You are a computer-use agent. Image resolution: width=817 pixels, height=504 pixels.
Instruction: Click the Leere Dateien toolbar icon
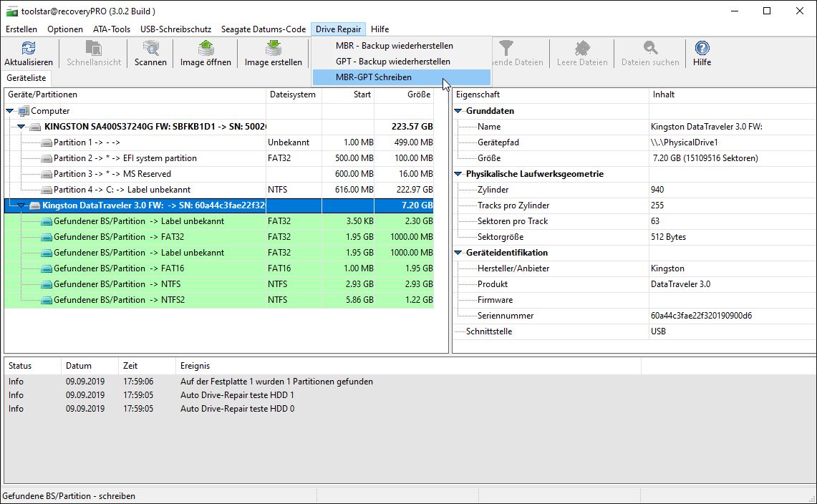click(x=582, y=48)
